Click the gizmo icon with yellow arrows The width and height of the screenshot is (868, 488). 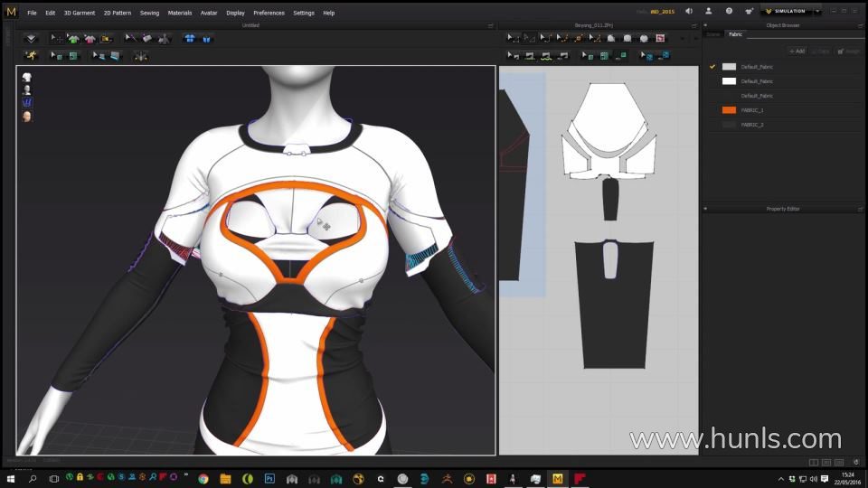pos(141,56)
